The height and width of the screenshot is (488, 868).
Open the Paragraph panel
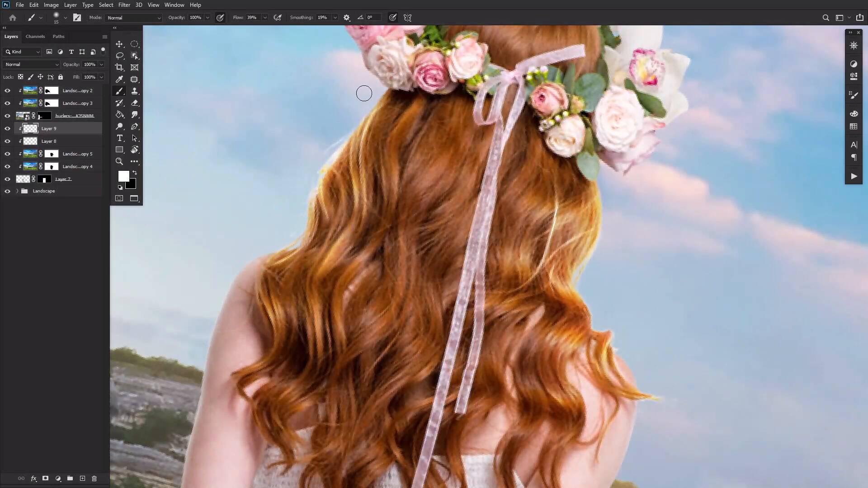pos(854,157)
